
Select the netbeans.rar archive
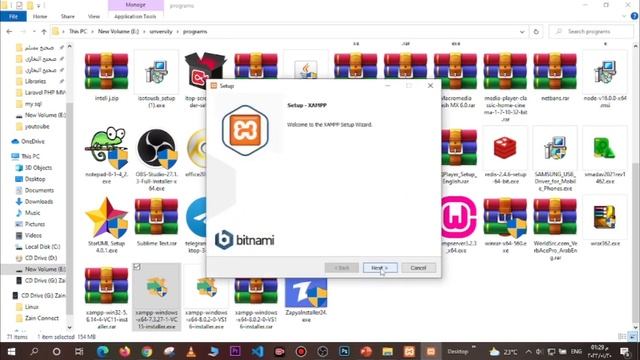[x=555, y=77]
